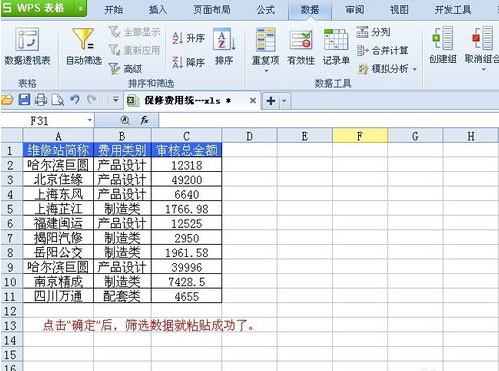Open 有效性 data validation
The image size is (499, 371).
click(301, 46)
